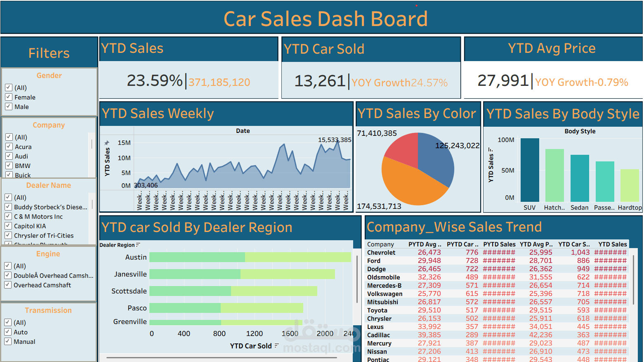Uncheck the Female gender filter
The width and height of the screenshot is (644, 362).
click(8, 97)
